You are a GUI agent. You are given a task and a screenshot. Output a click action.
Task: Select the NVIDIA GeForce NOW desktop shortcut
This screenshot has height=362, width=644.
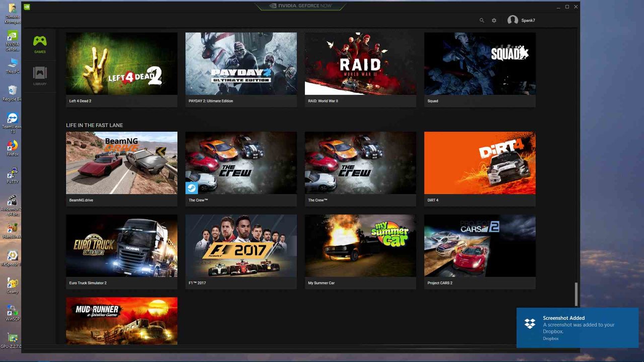click(13, 41)
